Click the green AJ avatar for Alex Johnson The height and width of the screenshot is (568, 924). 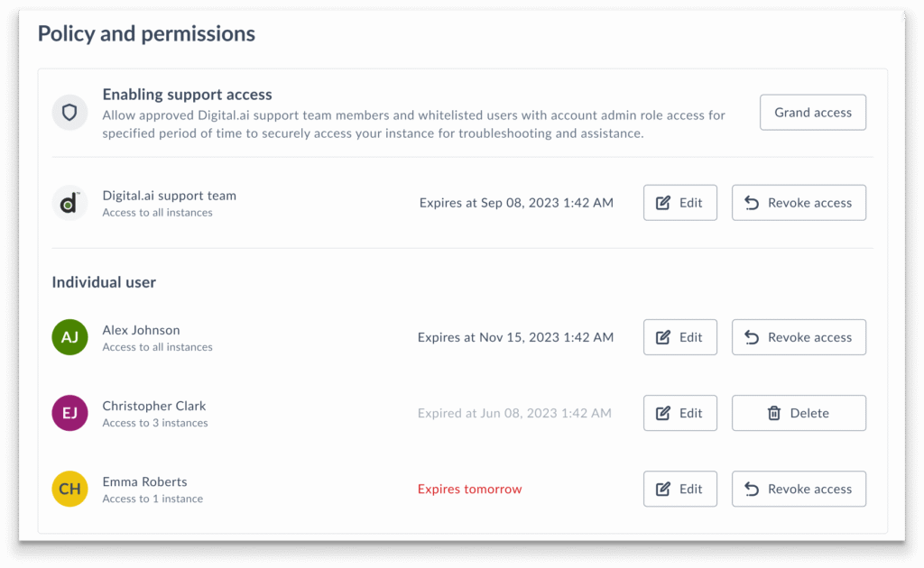pyautogui.click(x=69, y=337)
